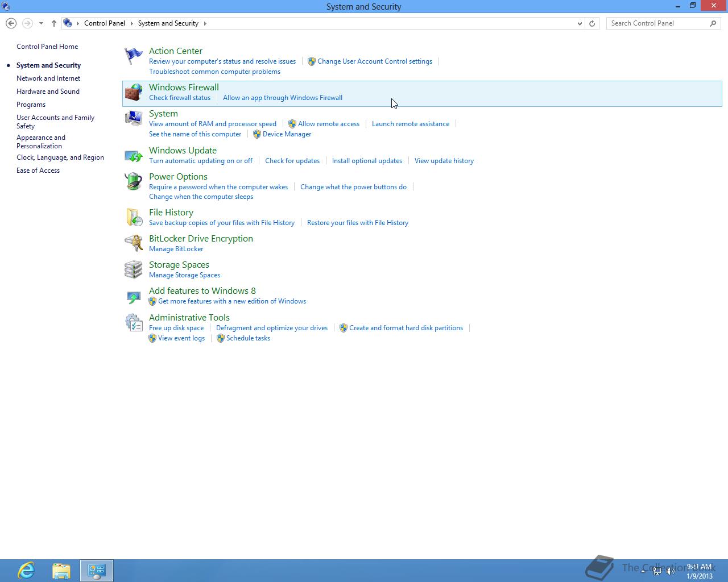Click the search magnifier icon
The image size is (728, 582).
coord(713,23)
